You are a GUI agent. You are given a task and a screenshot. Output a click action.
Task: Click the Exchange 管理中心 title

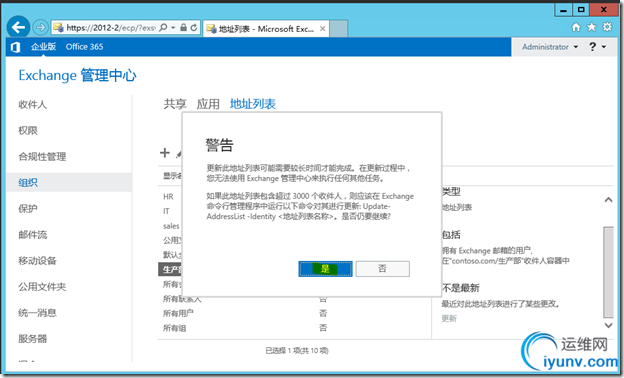(x=78, y=75)
